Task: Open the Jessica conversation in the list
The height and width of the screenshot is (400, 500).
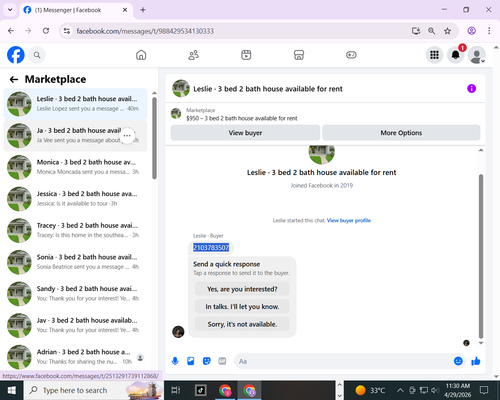Action: (x=75, y=199)
